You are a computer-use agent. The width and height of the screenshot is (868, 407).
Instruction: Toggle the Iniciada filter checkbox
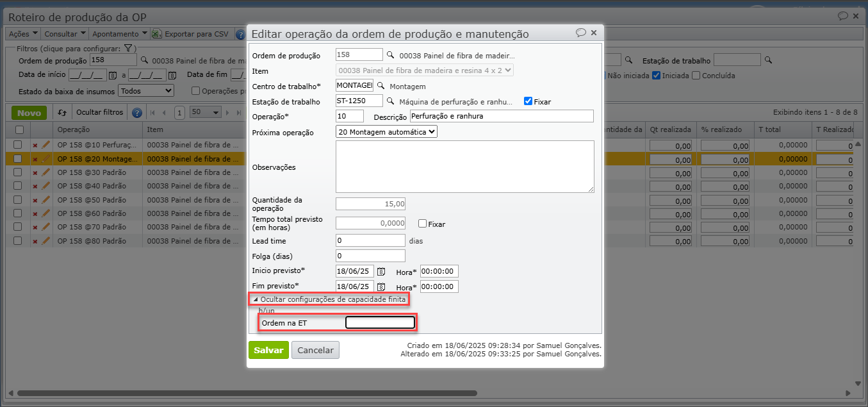[x=655, y=76]
